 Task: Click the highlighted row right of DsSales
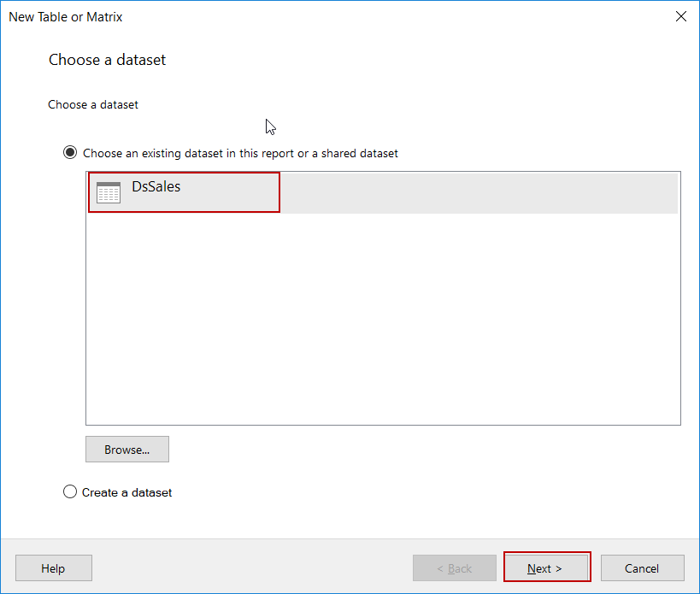point(479,192)
